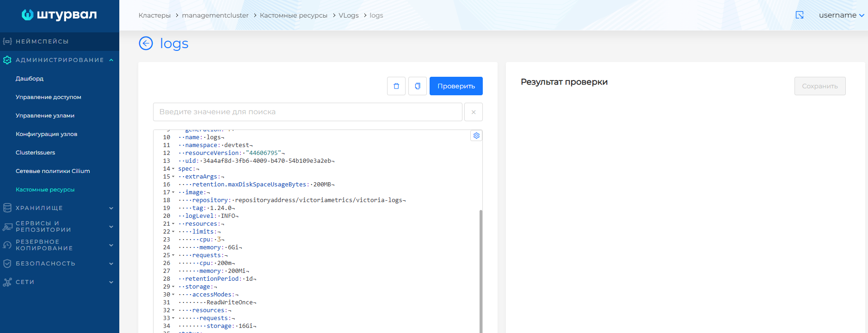
Task: Collapse the Администрирование section
Action: (x=111, y=60)
